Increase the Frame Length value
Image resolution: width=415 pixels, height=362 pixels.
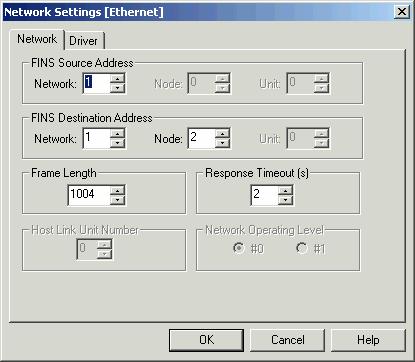(117, 190)
